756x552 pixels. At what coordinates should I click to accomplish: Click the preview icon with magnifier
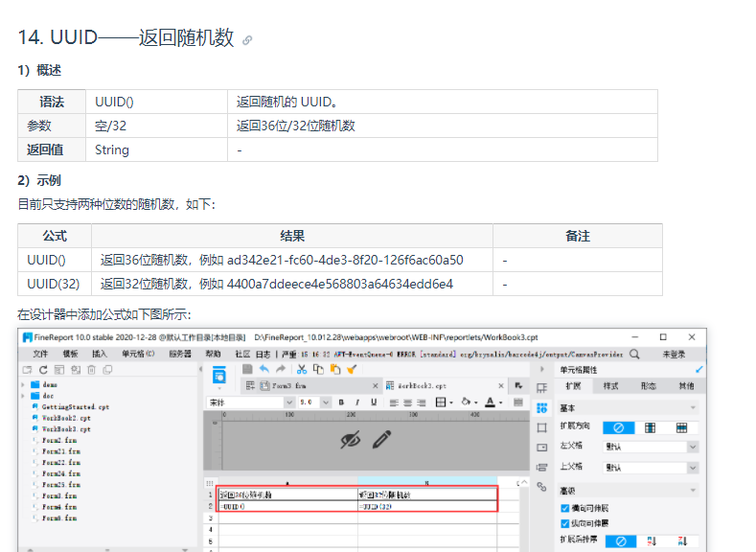coord(219,375)
